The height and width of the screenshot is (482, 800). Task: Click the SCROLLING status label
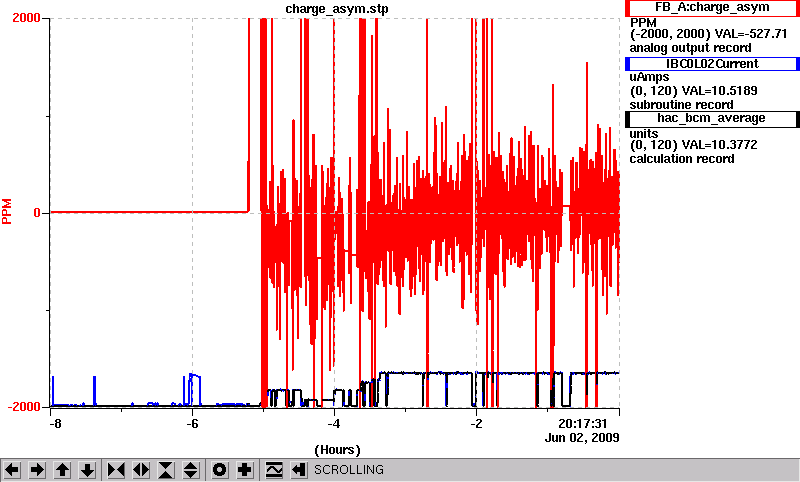point(348,470)
